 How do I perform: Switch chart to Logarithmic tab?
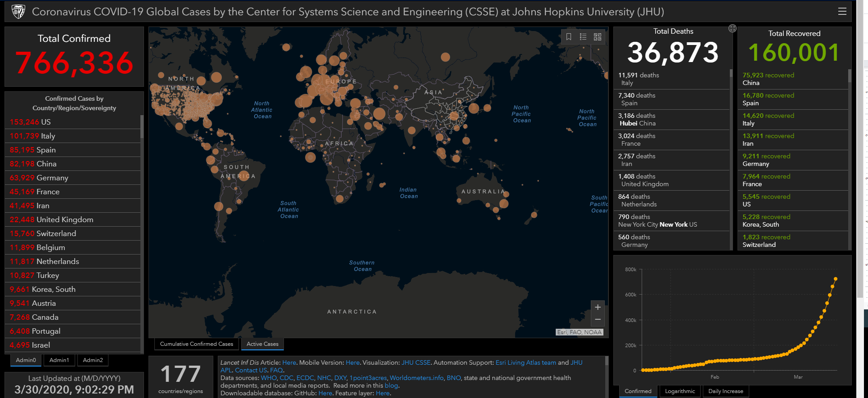tap(680, 391)
